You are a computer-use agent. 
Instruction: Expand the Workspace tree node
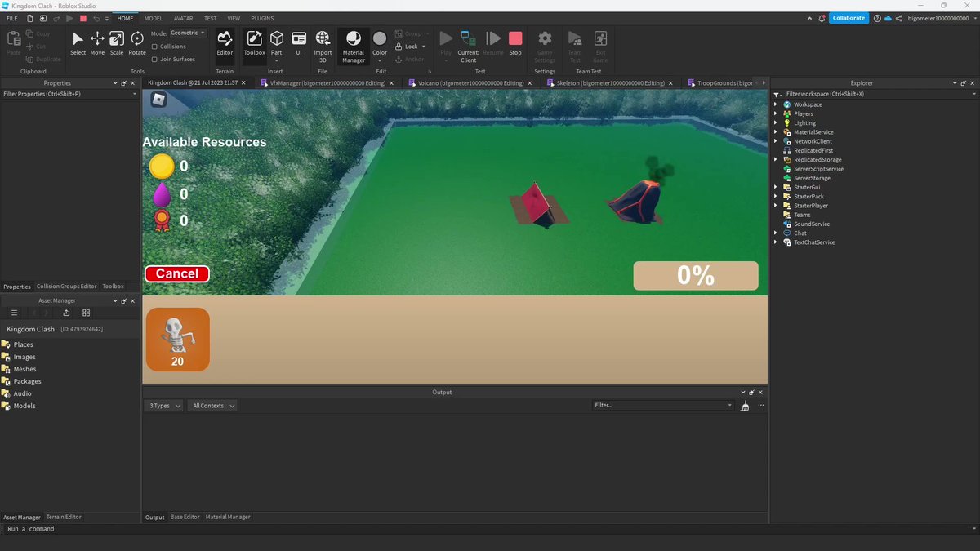[x=777, y=104]
